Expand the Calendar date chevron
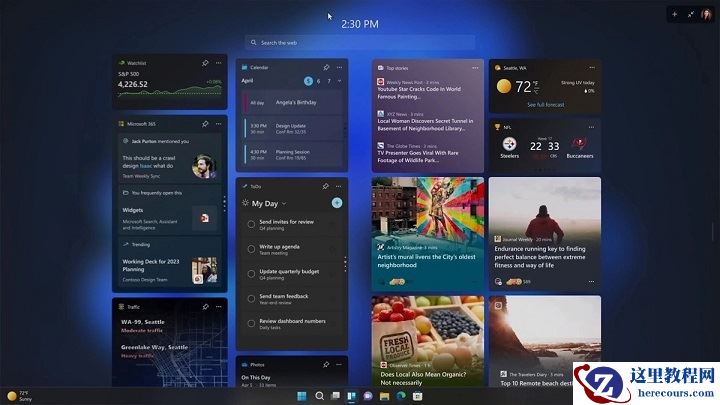 click(x=339, y=81)
